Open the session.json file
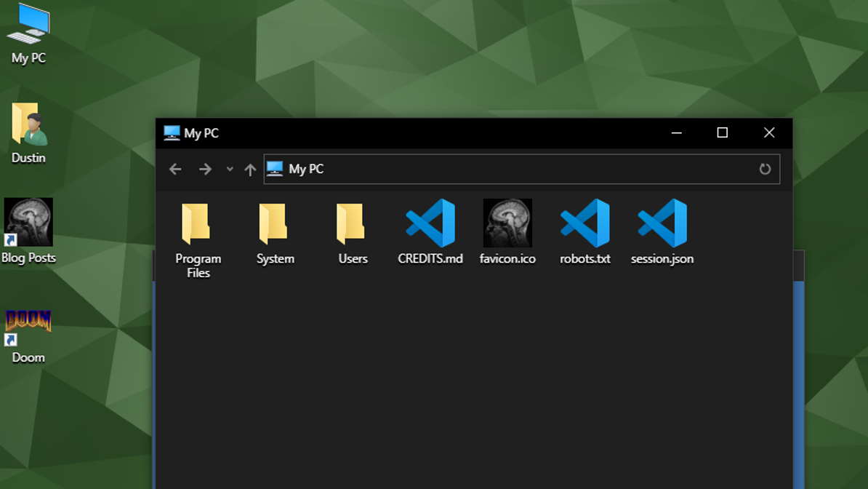 [x=662, y=224]
